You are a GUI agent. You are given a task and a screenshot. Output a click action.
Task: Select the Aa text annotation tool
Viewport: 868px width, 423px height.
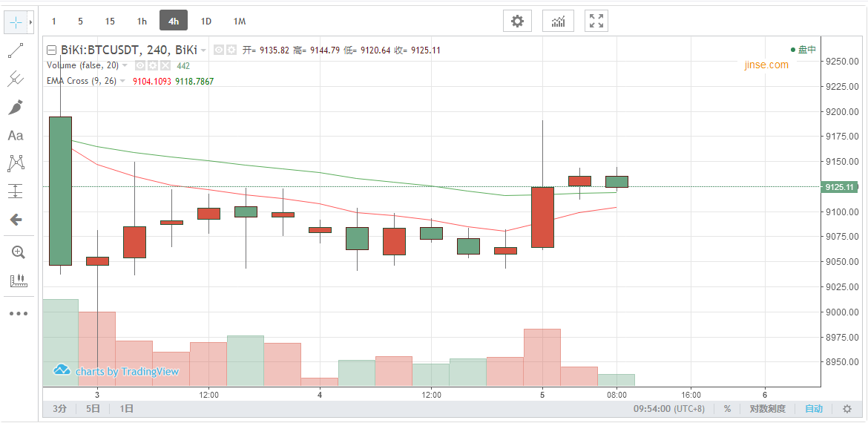tap(16, 136)
